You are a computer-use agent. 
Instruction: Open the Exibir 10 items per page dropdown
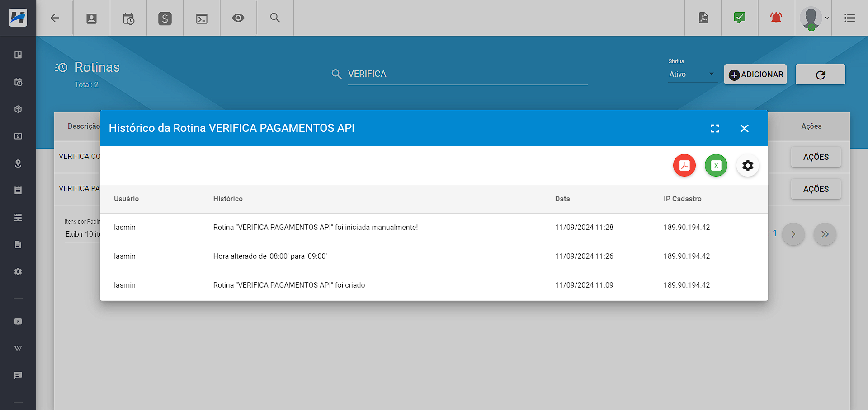pos(82,234)
